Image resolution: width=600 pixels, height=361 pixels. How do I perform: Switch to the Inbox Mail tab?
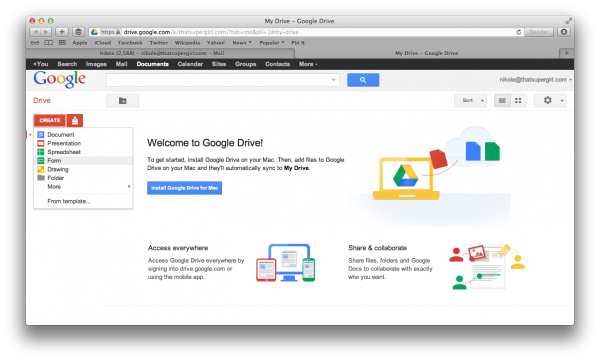coord(161,53)
